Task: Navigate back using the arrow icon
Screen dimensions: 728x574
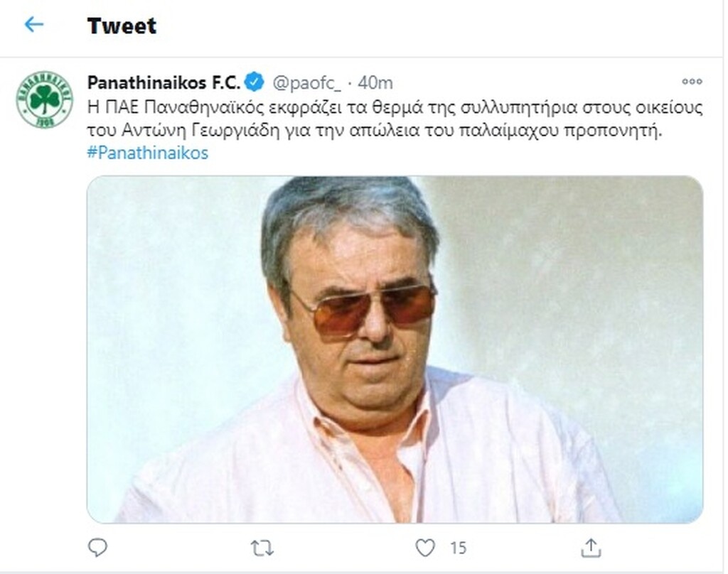Action: [35, 25]
